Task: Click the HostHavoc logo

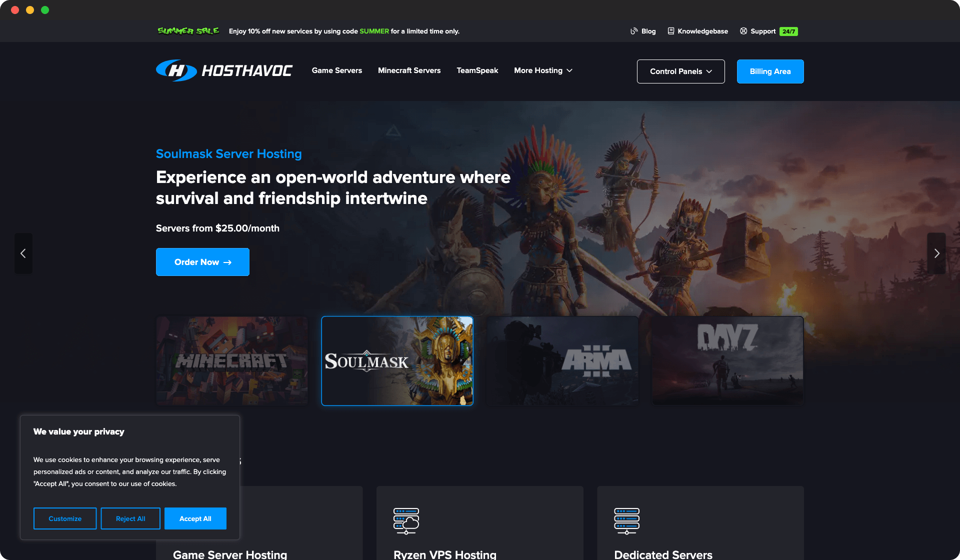Action: click(223, 71)
